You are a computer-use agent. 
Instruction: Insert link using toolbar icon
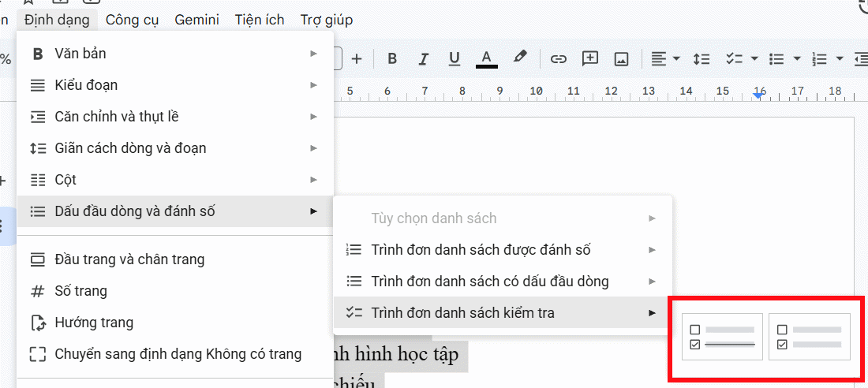click(x=559, y=58)
